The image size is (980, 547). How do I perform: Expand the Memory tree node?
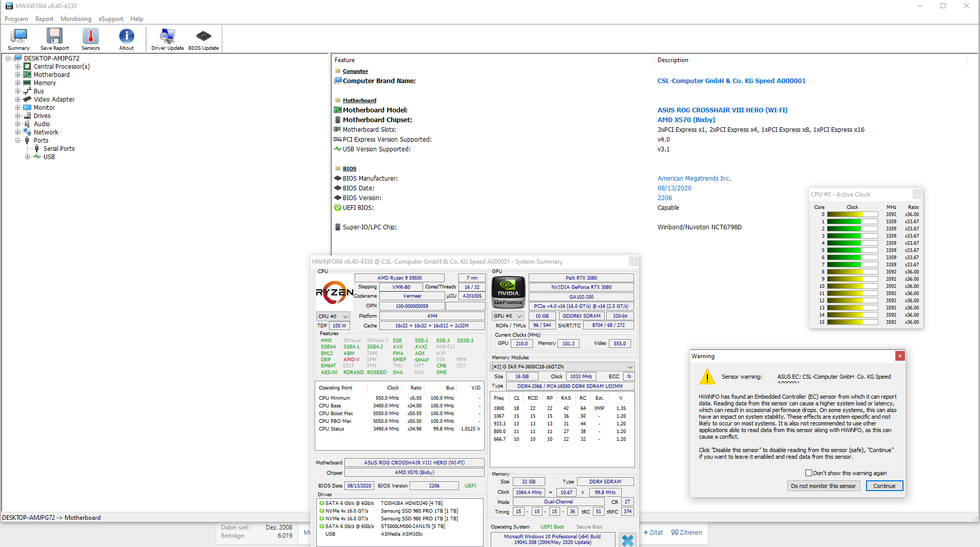point(17,83)
